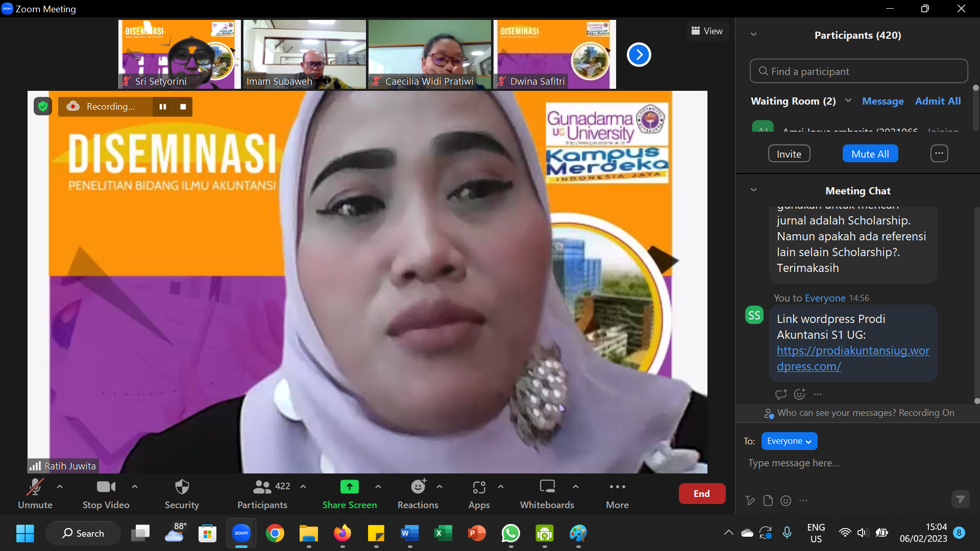Viewport: 980px width, 551px height.
Task: Open Microsoft Store from taskbar
Action: click(208, 533)
